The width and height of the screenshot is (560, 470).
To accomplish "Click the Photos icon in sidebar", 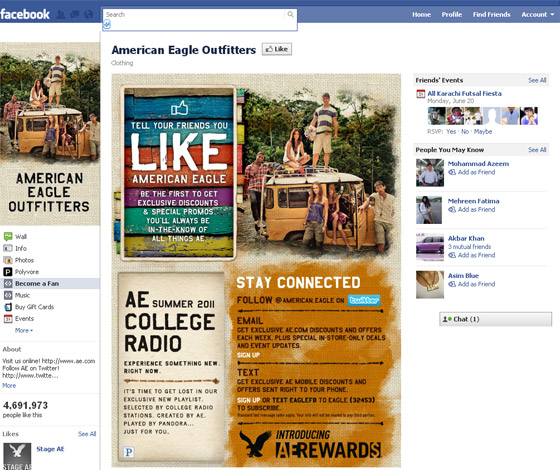I will tap(8, 260).
